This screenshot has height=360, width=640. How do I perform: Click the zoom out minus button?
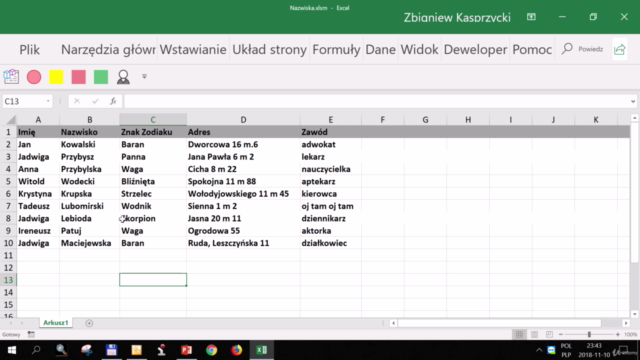click(561, 334)
